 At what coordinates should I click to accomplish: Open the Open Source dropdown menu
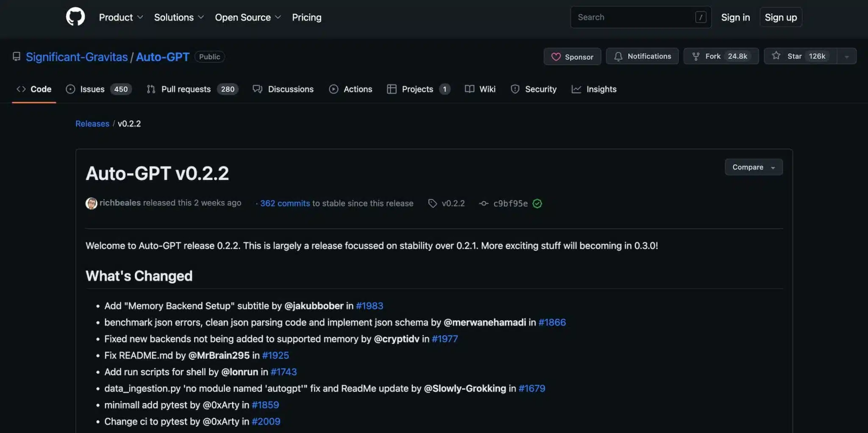point(248,17)
